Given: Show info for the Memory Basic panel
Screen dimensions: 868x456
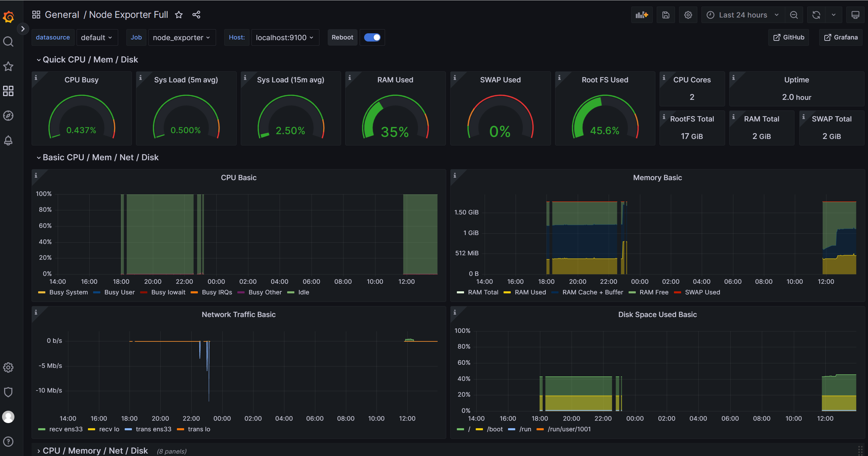Looking at the screenshot, I should (x=455, y=176).
